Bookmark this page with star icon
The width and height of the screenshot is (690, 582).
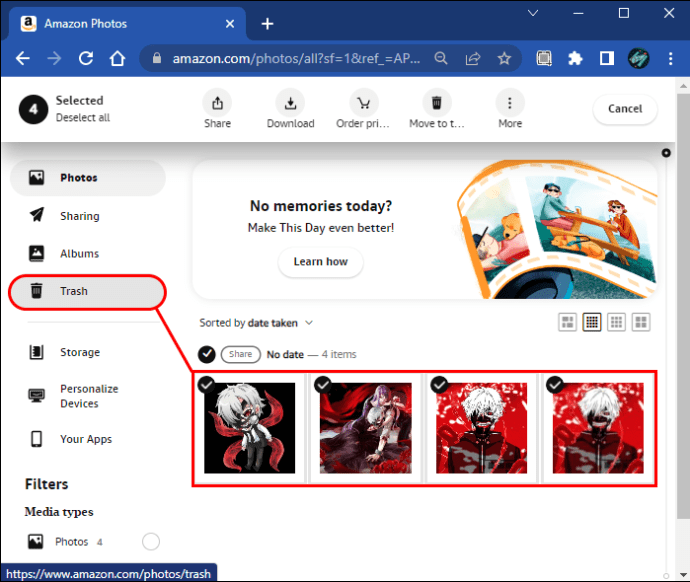pyautogui.click(x=504, y=58)
